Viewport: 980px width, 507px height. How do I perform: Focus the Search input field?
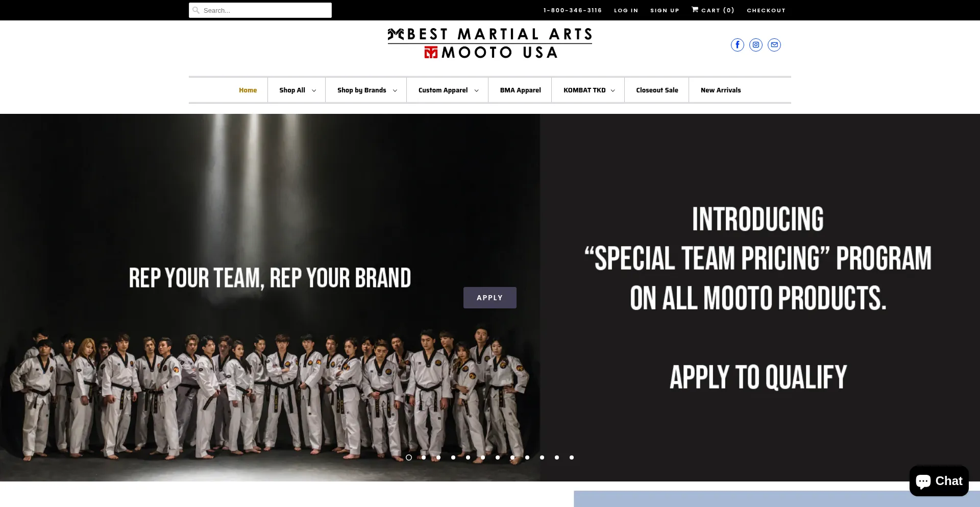coord(260,10)
